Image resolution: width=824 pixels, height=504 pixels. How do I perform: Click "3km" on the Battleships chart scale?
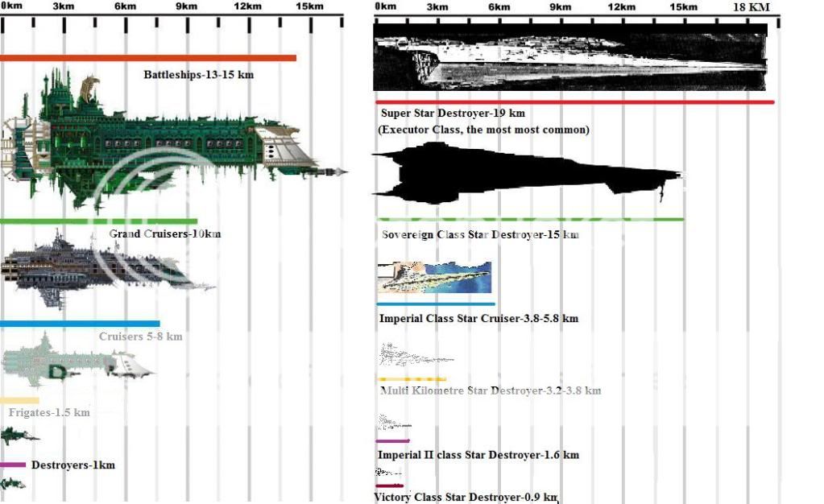64,6
